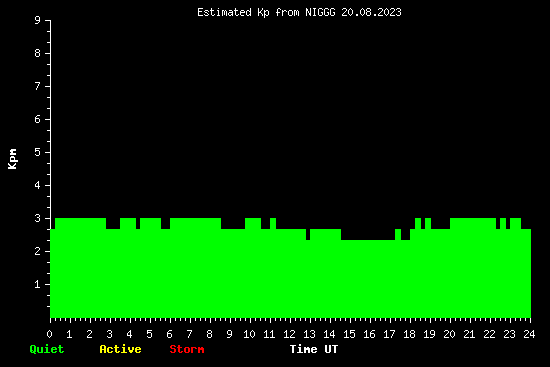Click the 24 hour label on time axis
The height and width of the screenshot is (367, 550).
(x=529, y=334)
